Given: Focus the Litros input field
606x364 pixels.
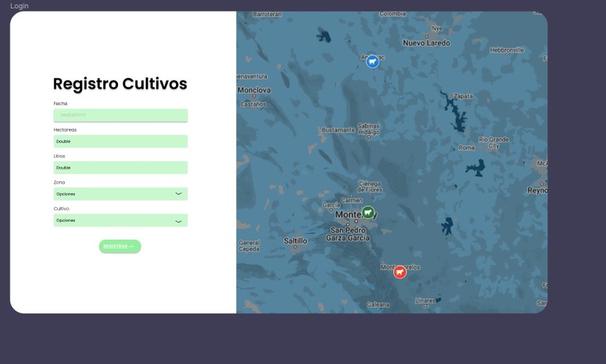Looking at the screenshot, I should pyautogui.click(x=120, y=168).
